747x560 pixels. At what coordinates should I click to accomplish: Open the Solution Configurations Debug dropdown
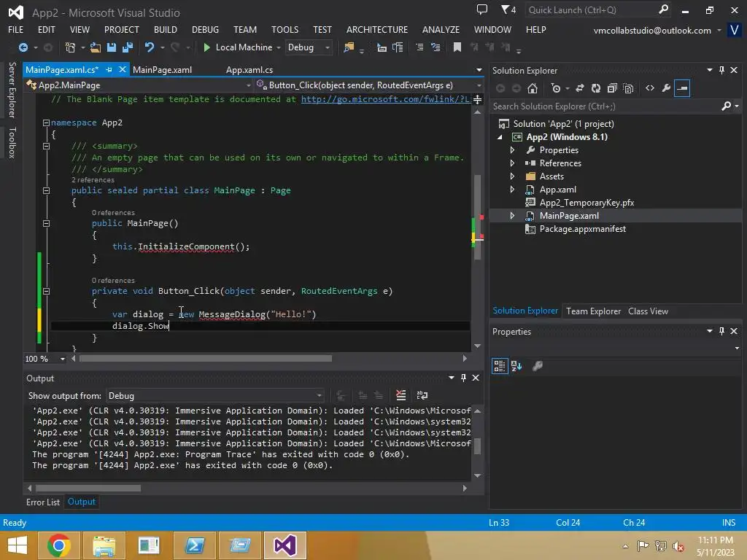point(309,47)
